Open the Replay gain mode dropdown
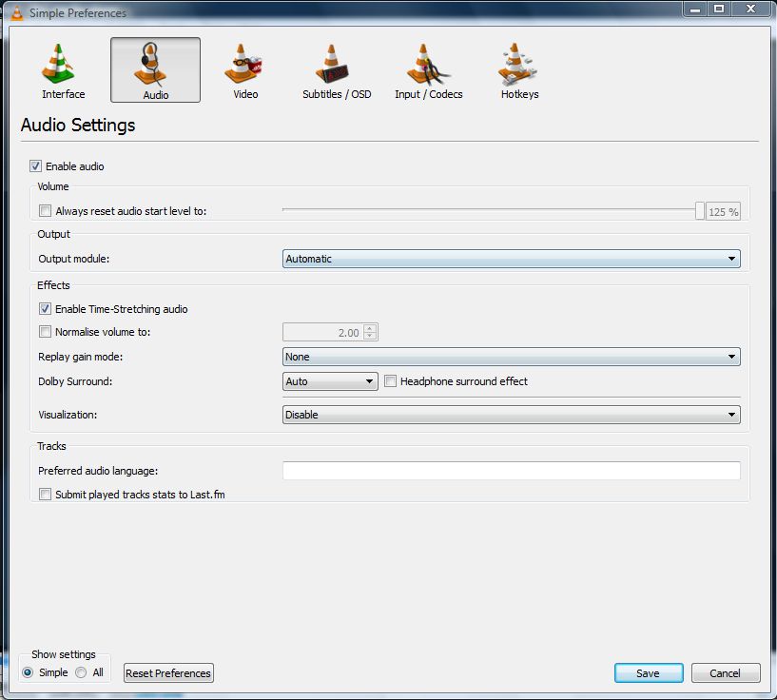The height and width of the screenshot is (700, 777). pos(512,357)
